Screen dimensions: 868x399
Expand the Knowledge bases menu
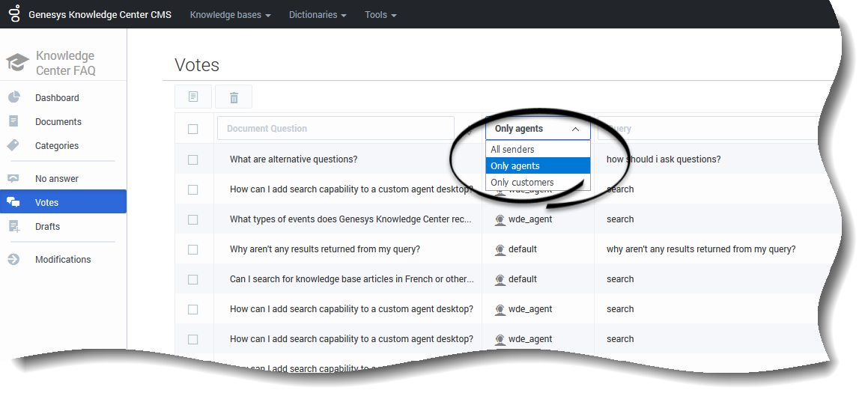click(230, 15)
